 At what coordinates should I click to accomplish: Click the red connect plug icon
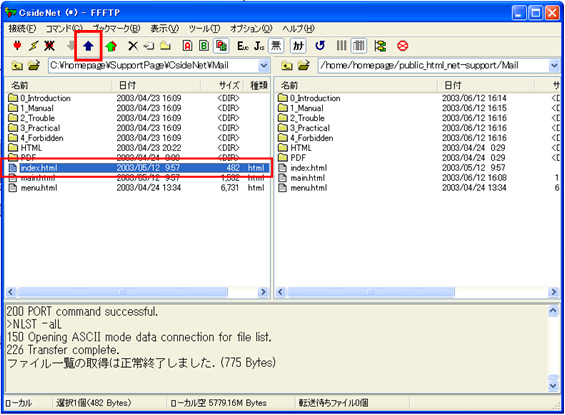(17, 46)
